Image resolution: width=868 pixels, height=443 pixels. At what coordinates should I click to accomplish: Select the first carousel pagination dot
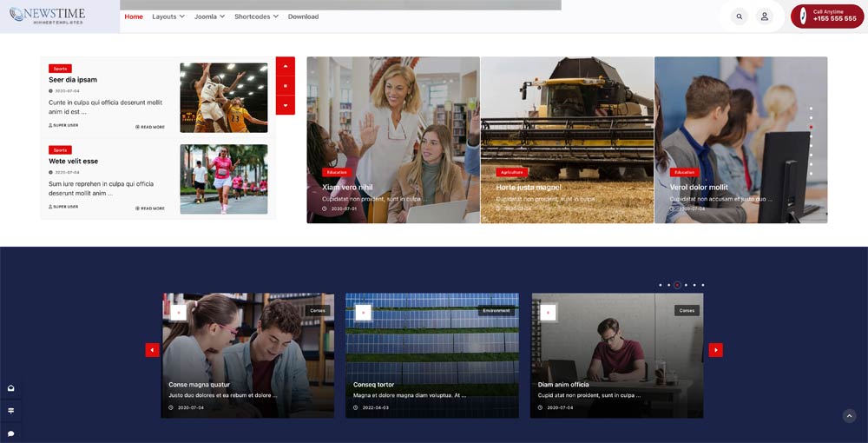pyautogui.click(x=660, y=285)
